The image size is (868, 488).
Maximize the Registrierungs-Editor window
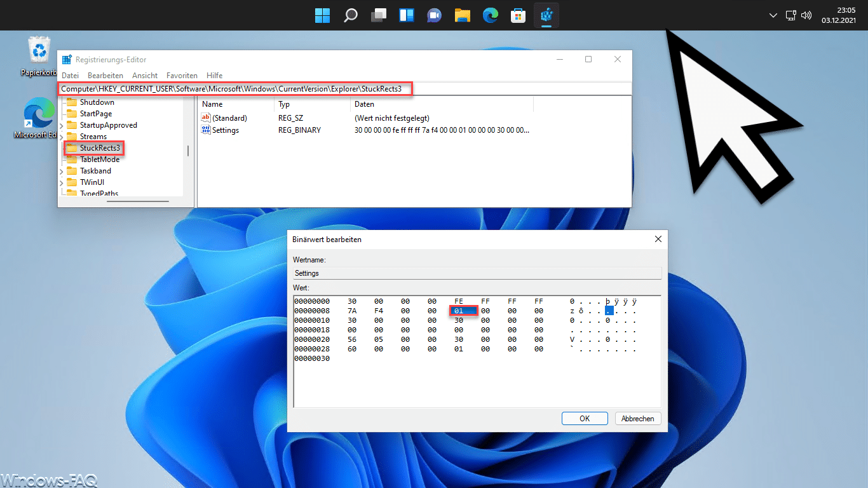point(588,59)
